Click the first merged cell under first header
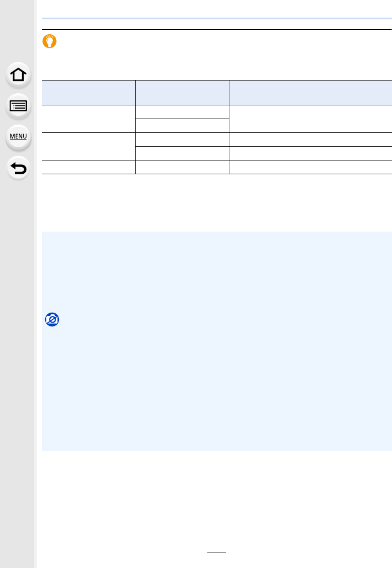Screen dimensions: 392x568 click(88, 119)
